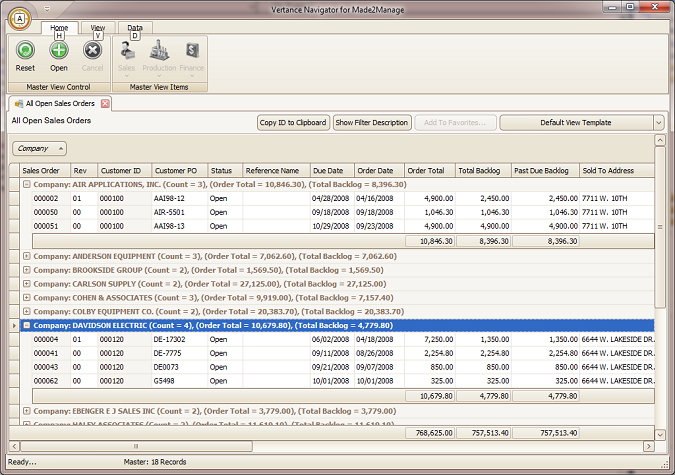Viewport: 675px width, 475px height.
Task: Open the Production master view items
Action: (159, 58)
